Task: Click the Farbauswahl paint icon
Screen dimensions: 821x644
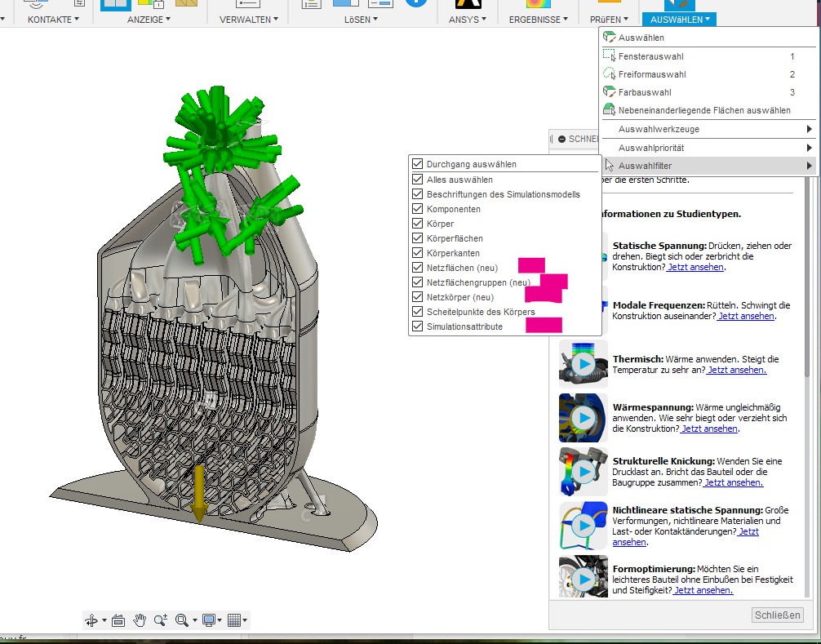Action: [x=609, y=91]
